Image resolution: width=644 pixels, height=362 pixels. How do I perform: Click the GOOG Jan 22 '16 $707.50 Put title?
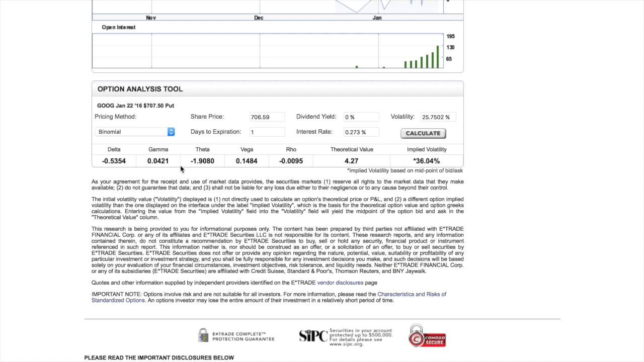coord(135,106)
